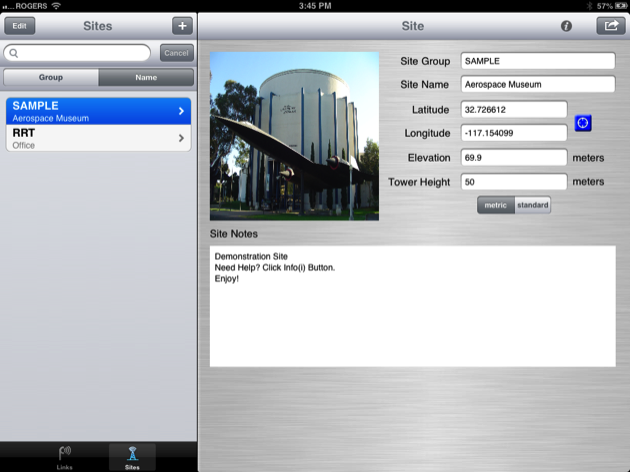Cancel the site search
The width and height of the screenshot is (630, 472).
click(x=176, y=53)
